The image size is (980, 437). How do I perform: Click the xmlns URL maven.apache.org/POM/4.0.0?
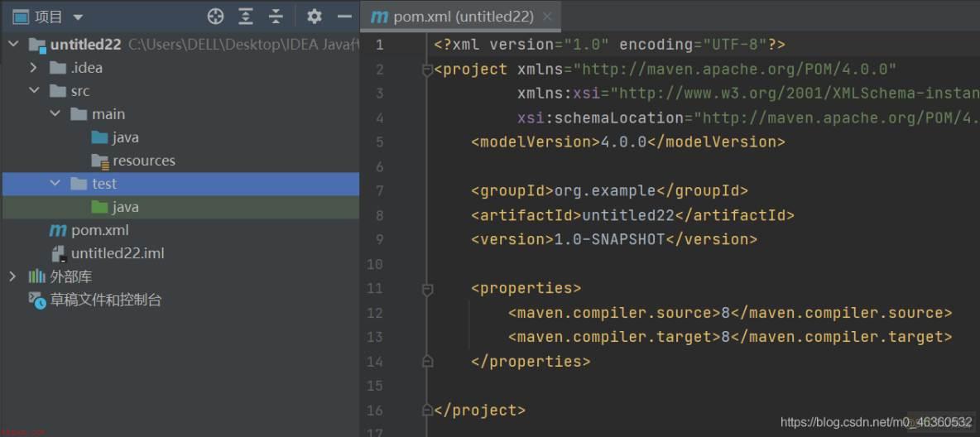[x=735, y=70]
